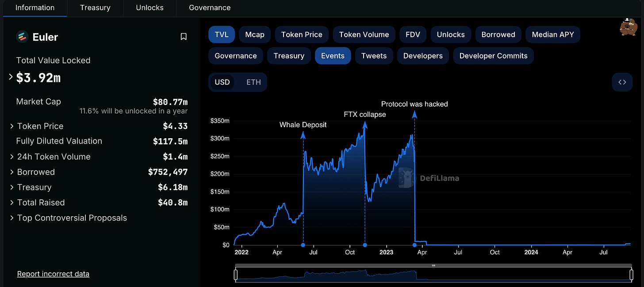Open the Governance tab at top
The image size is (644, 287).
pos(210,8)
